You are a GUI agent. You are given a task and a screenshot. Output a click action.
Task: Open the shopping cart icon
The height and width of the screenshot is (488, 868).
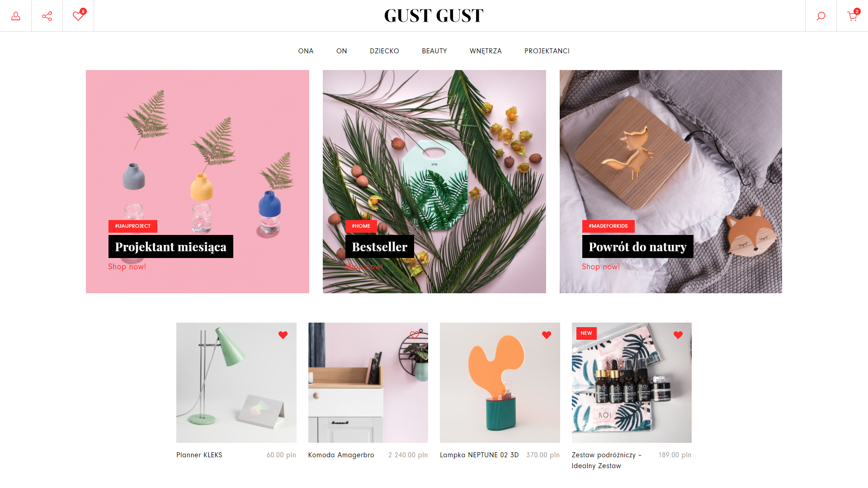tap(852, 16)
